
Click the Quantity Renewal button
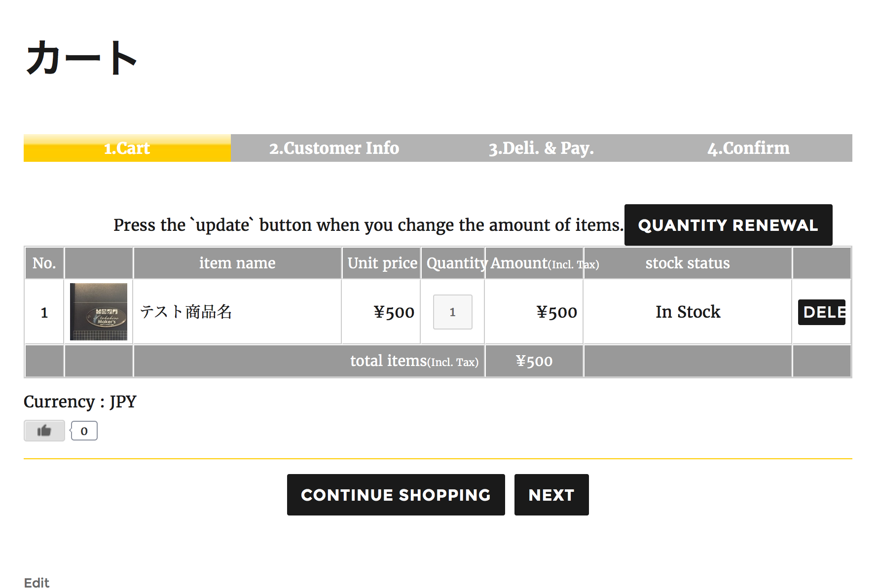[x=728, y=225]
